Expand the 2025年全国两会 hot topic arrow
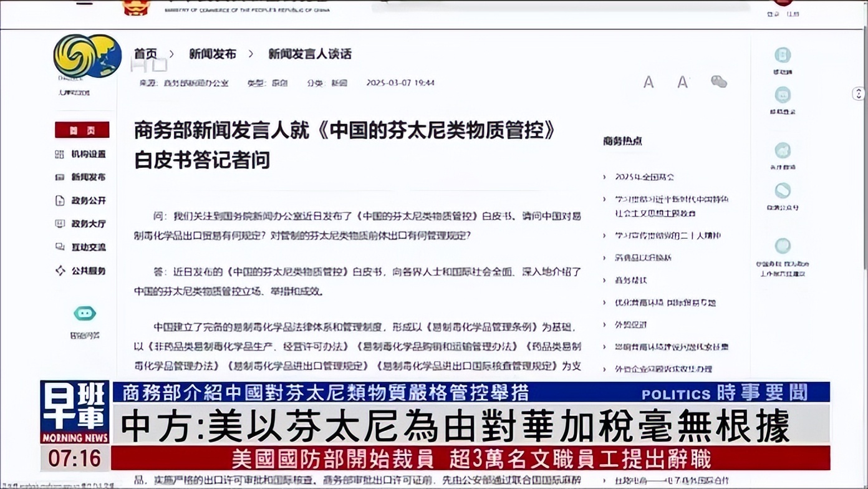 (x=604, y=177)
